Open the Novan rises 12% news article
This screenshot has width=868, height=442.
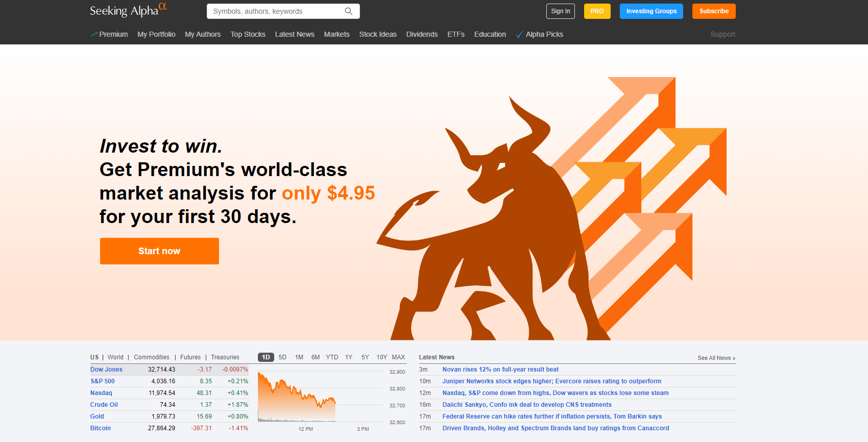(500, 370)
